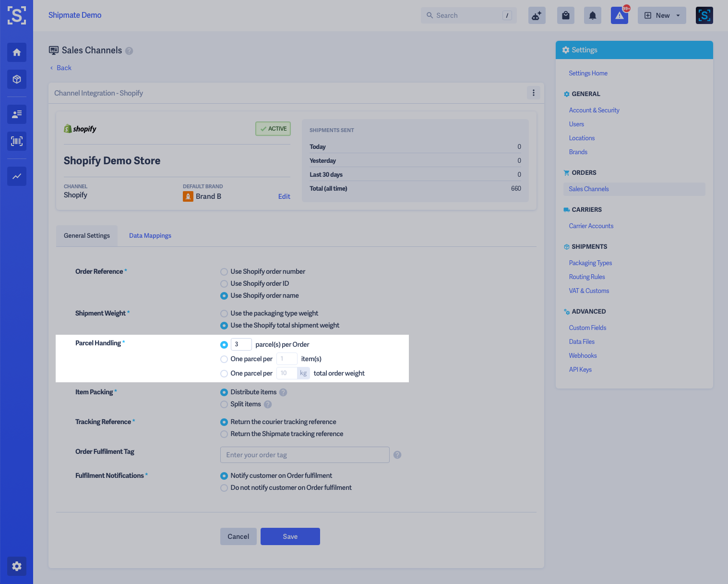Image resolution: width=728 pixels, height=584 pixels.
Task: Save the General Settings changes
Action: tap(290, 536)
